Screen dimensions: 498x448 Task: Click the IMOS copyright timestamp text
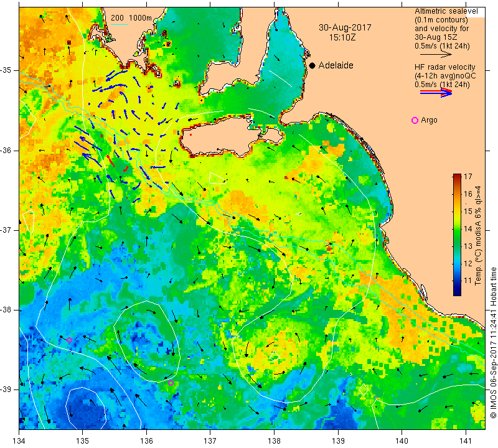click(493, 342)
